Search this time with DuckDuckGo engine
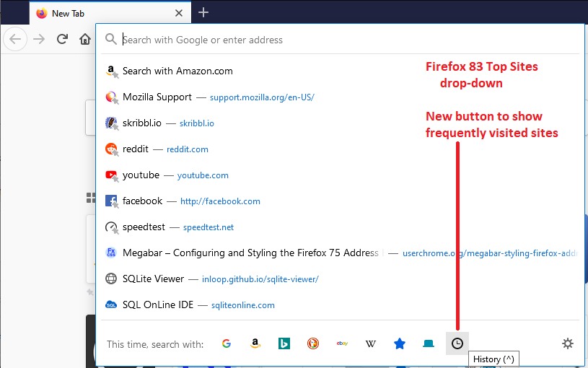 pos(312,343)
